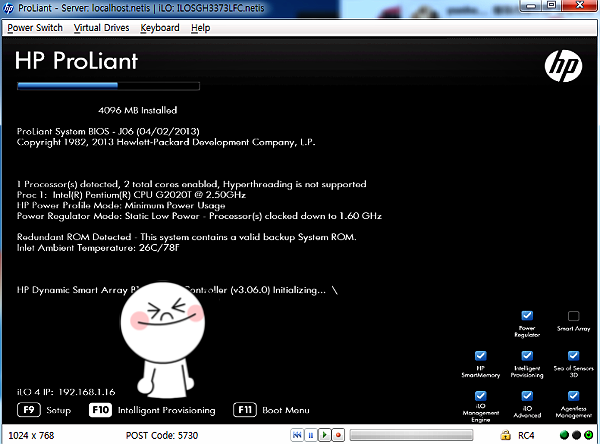Click the POST boot progress bar
Viewport: 600px width, 444px height.
click(108, 86)
